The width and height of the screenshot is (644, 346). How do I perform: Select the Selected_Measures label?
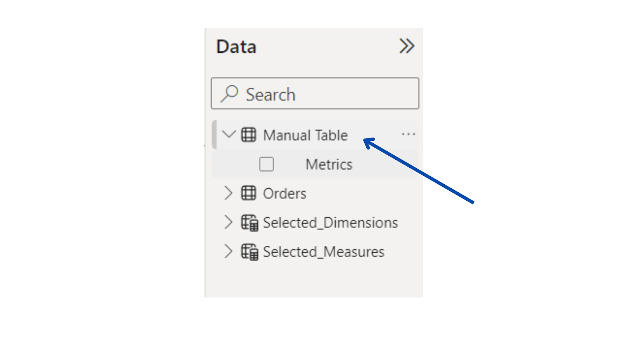pyautogui.click(x=324, y=252)
